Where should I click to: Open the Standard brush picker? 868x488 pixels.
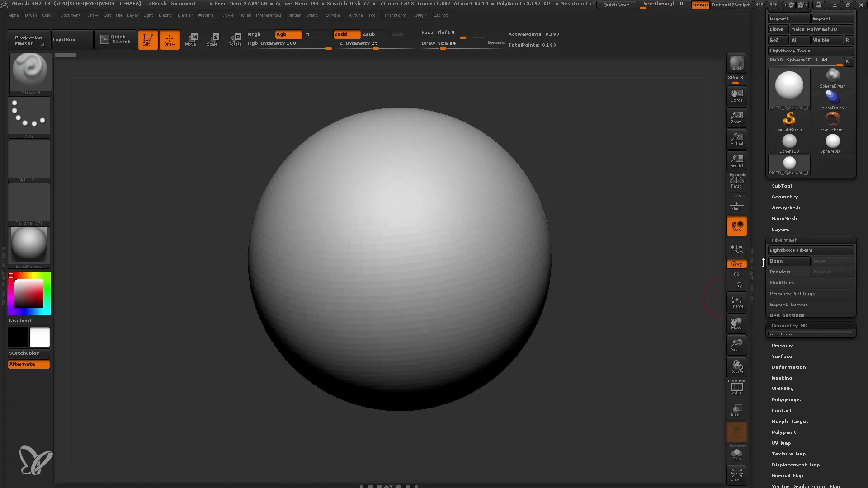coord(30,74)
